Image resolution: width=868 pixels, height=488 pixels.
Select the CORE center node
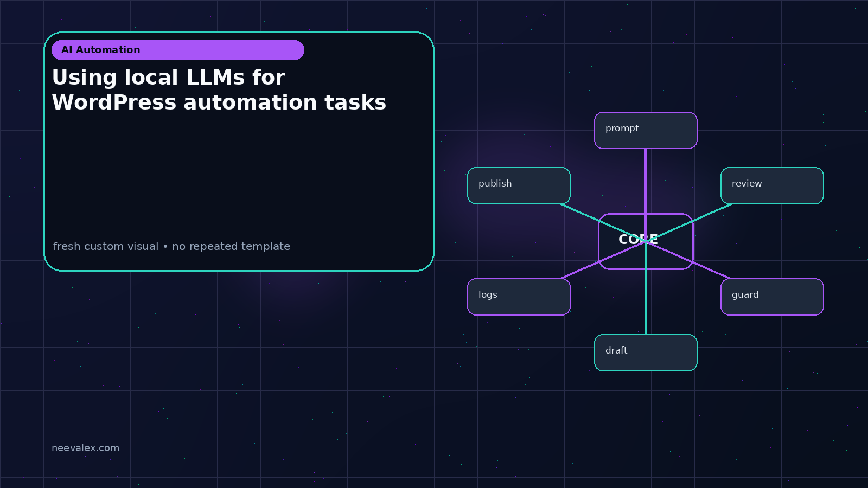646,241
